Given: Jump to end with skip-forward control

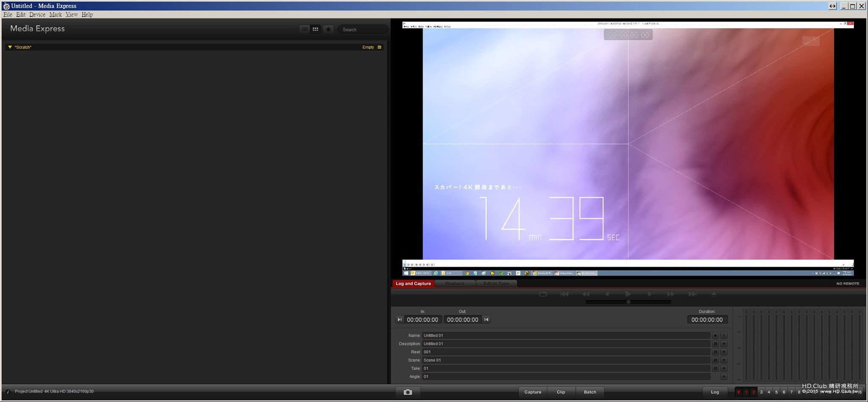Looking at the screenshot, I should click(x=692, y=294).
